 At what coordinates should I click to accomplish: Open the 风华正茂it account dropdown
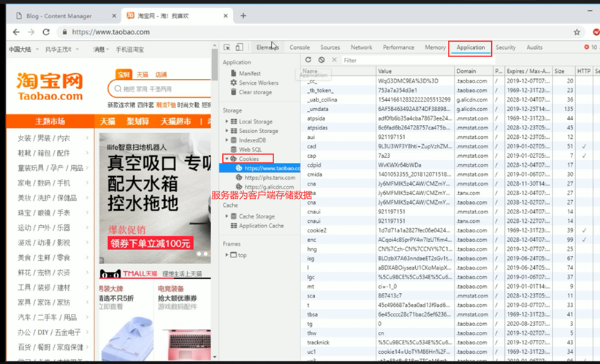(x=61, y=50)
